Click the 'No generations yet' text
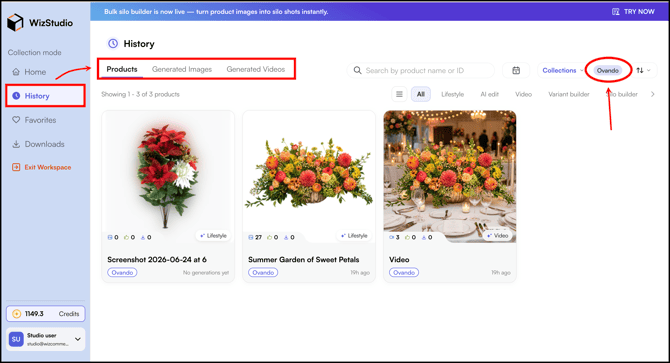The image size is (670, 363). coord(206,273)
